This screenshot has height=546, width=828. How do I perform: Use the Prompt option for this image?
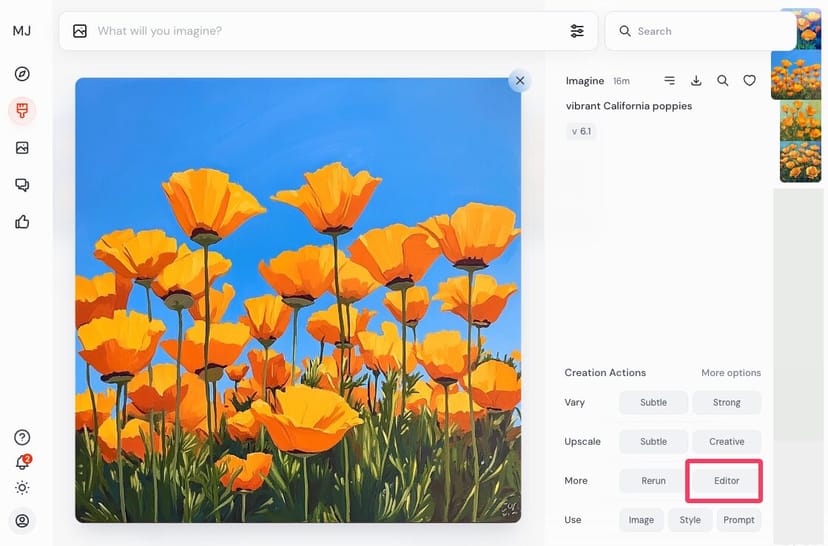pyautogui.click(x=739, y=520)
